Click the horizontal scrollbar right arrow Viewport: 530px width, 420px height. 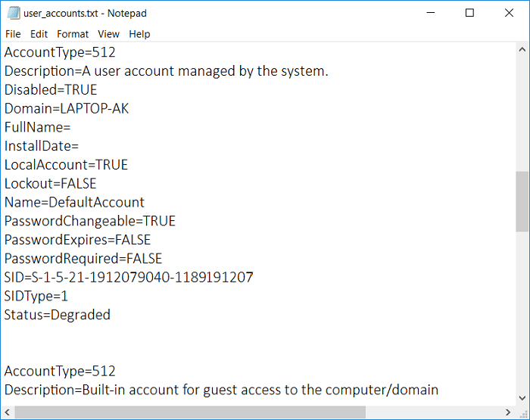coord(509,412)
